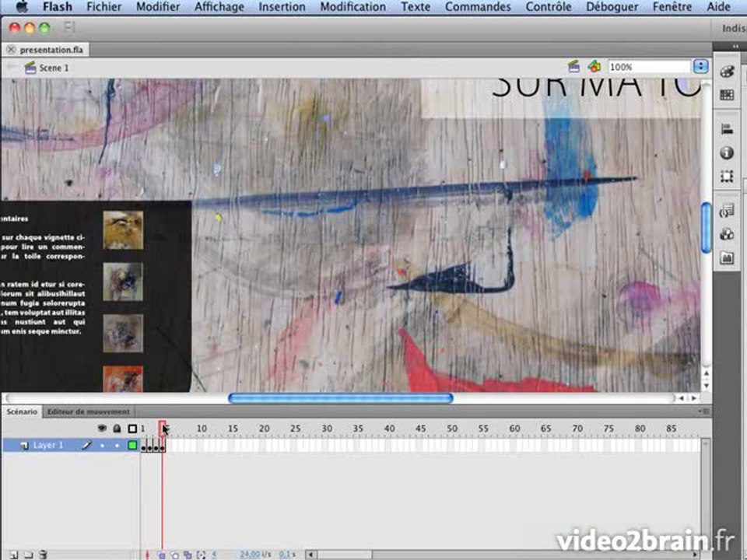Click frame 50 on the timeline ruler
The image size is (747, 560).
point(452,428)
